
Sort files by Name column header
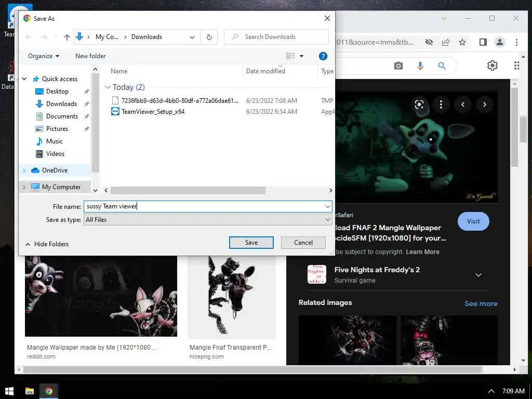[x=119, y=71]
